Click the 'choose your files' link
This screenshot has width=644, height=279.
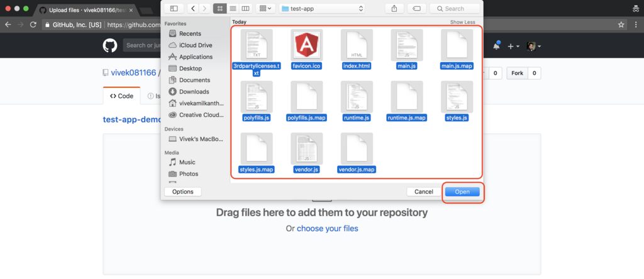[327, 229]
